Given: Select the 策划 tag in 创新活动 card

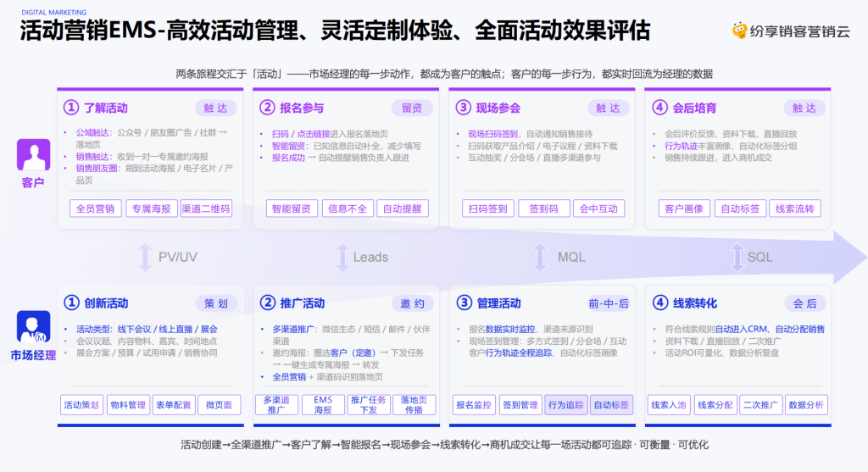Looking at the screenshot, I should click(216, 303).
